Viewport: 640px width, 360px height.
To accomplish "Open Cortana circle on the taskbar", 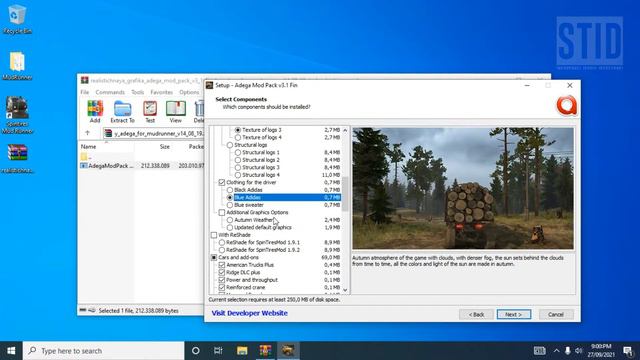I will point(196,351).
